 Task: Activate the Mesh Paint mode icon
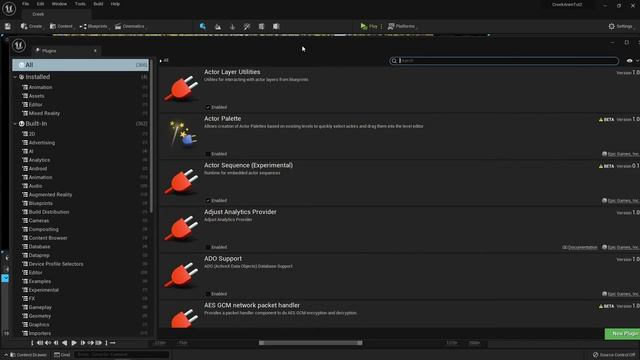247,27
